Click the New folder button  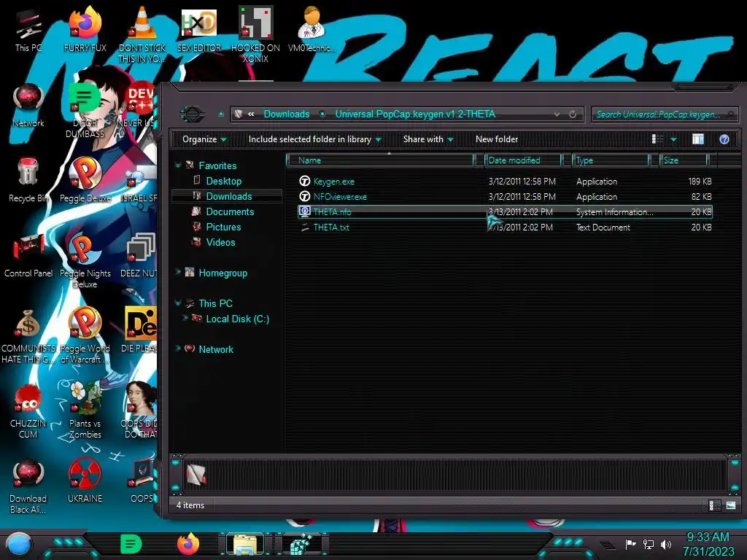click(x=497, y=139)
